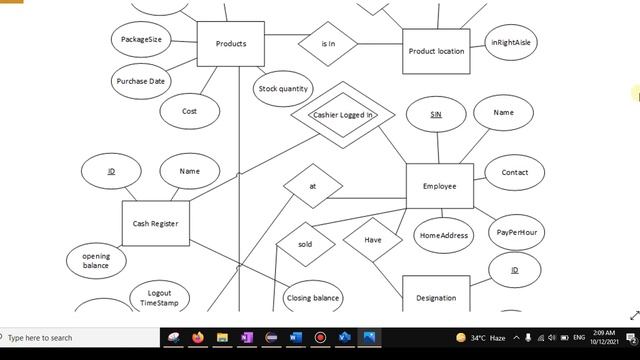The image size is (640, 360).
Task: Select the Logout TimeStamp attribute ellipse
Action: click(160, 296)
